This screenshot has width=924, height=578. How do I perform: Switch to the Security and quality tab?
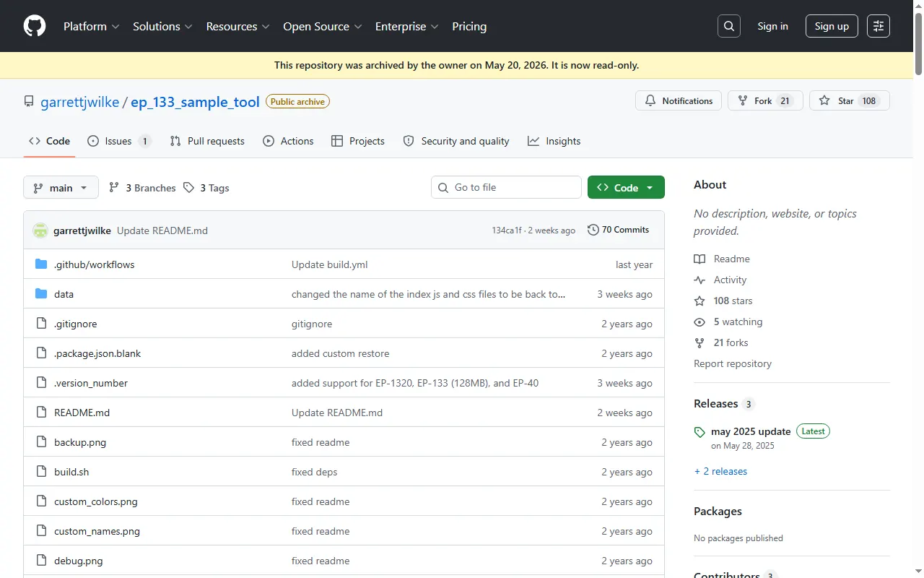point(456,141)
